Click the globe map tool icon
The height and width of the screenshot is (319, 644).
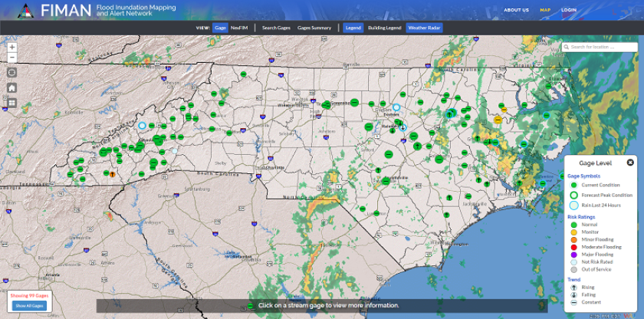(x=12, y=73)
